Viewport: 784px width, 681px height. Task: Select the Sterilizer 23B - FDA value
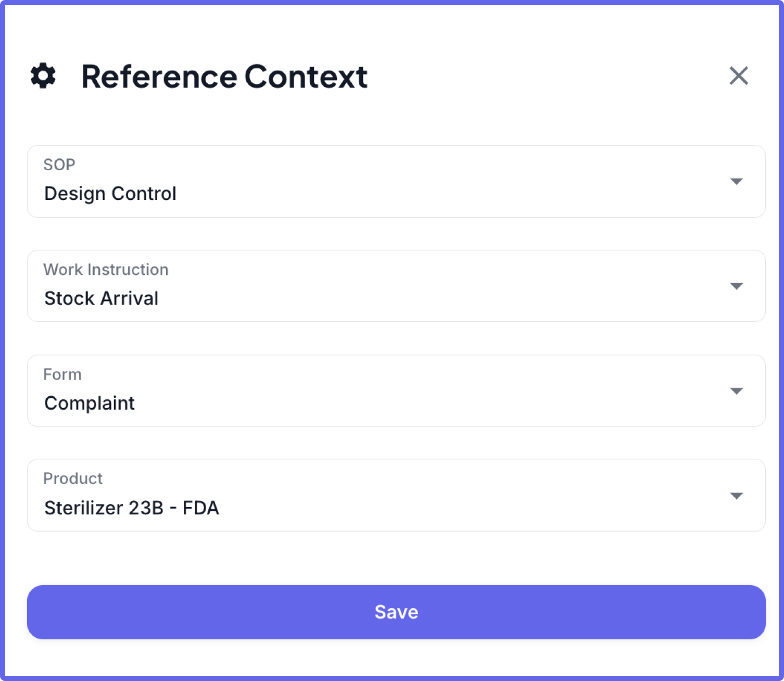pyautogui.click(x=132, y=508)
